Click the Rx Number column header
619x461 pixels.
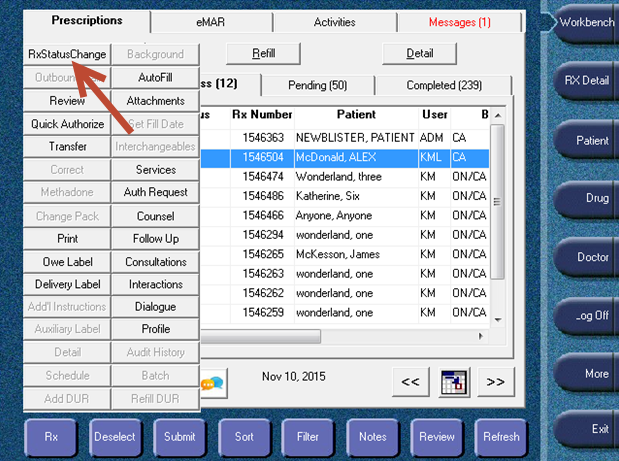click(x=262, y=115)
